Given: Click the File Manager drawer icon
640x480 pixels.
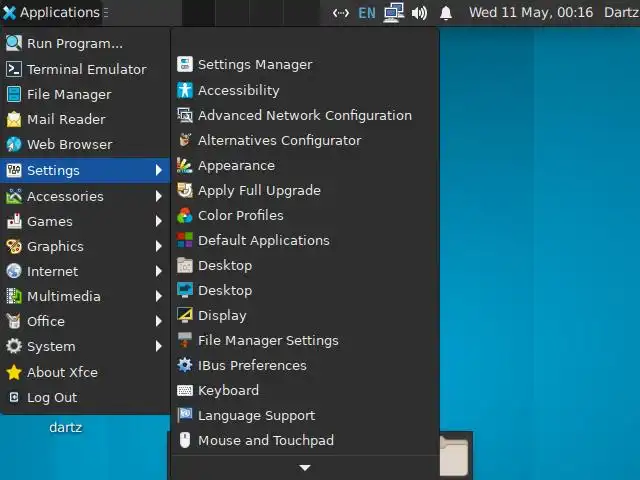Looking at the screenshot, I should click(x=14, y=94).
